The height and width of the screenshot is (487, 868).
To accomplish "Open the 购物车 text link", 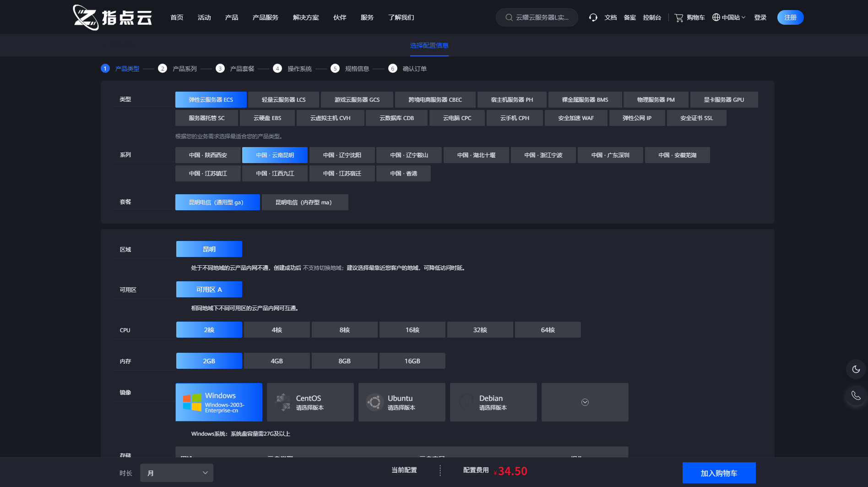I will click(696, 17).
